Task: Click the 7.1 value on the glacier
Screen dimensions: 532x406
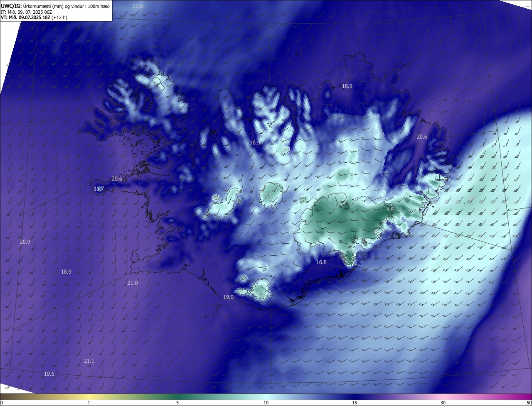Action: (268, 195)
